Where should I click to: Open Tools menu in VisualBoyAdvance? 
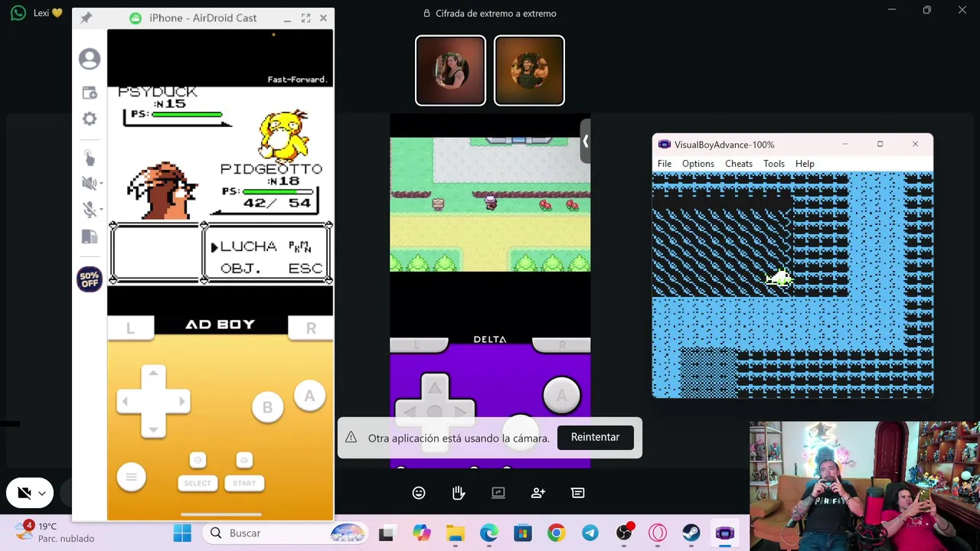[774, 164]
